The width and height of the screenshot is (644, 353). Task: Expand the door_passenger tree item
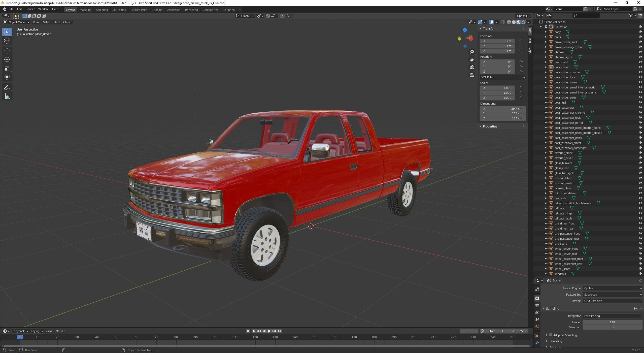(x=546, y=108)
